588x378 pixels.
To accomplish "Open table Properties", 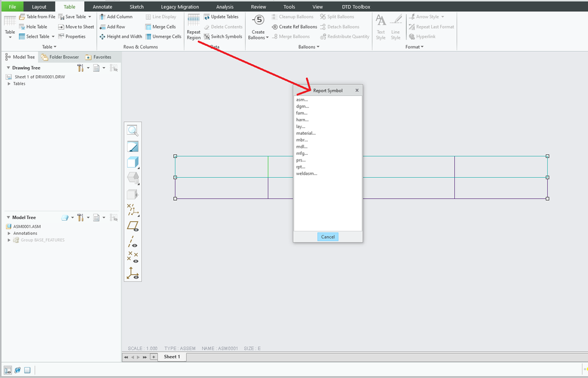I will (x=72, y=37).
